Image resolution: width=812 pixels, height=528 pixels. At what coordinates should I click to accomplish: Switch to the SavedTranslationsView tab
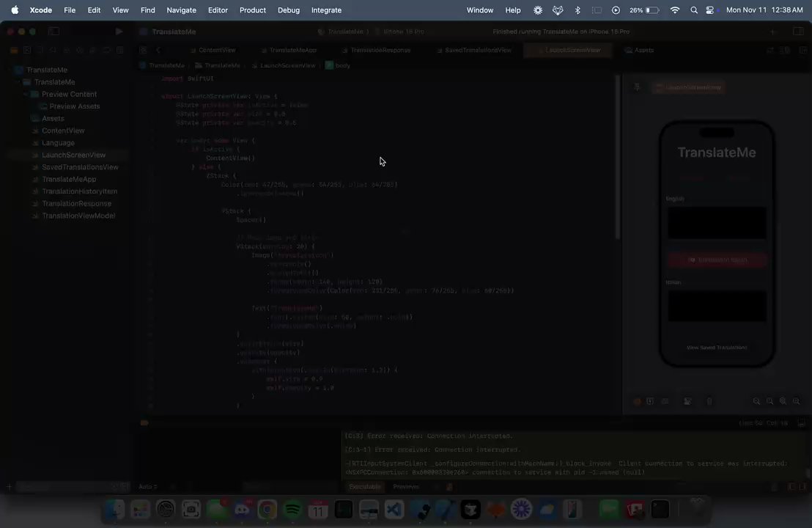point(473,51)
